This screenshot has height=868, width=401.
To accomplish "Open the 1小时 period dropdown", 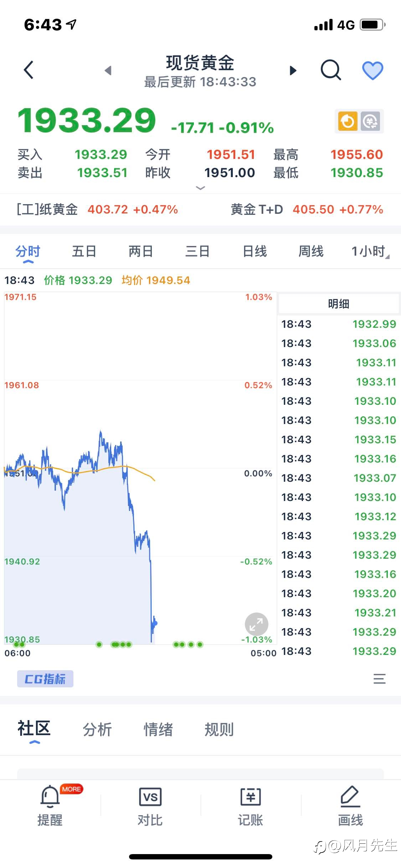I will (x=370, y=251).
